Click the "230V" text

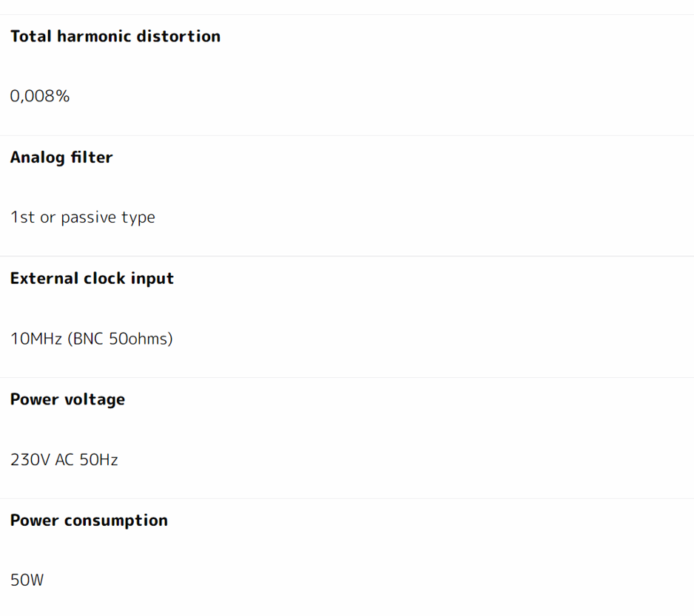(30, 460)
